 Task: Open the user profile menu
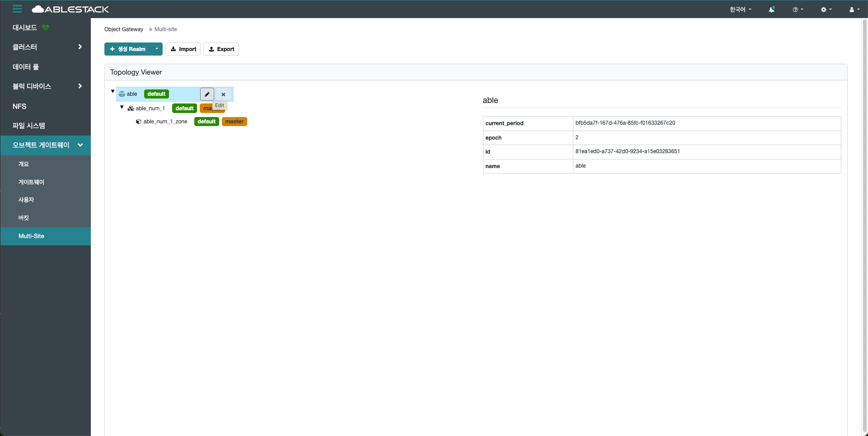(x=854, y=9)
